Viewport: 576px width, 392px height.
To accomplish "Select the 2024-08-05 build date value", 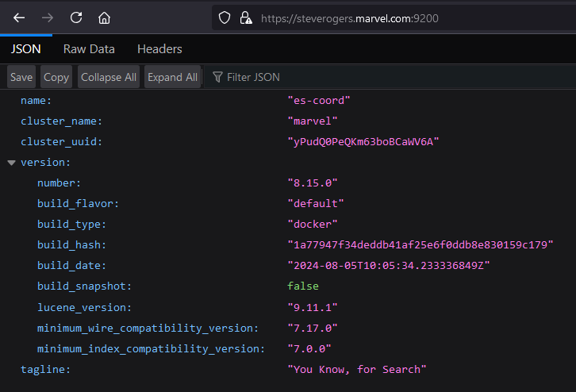I will pos(389,265).
